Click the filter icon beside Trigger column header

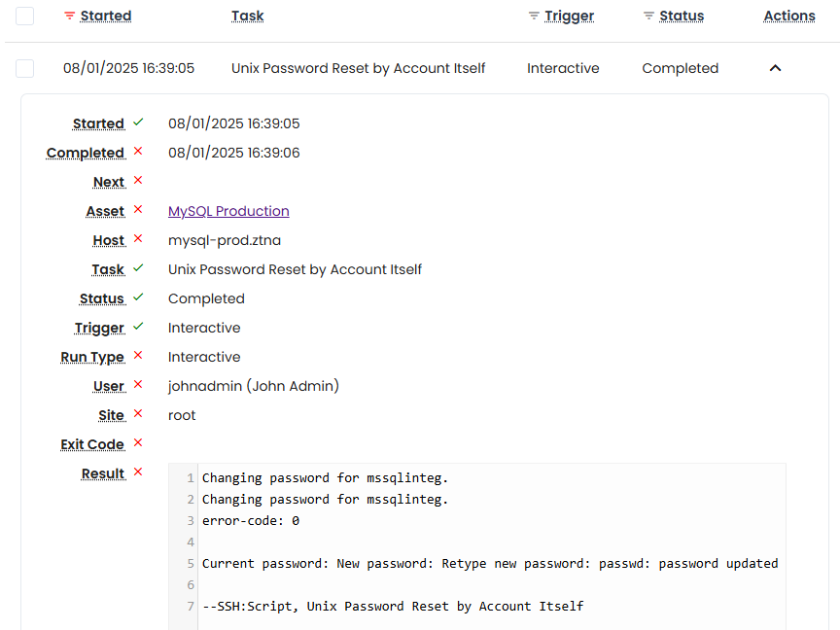533,16
